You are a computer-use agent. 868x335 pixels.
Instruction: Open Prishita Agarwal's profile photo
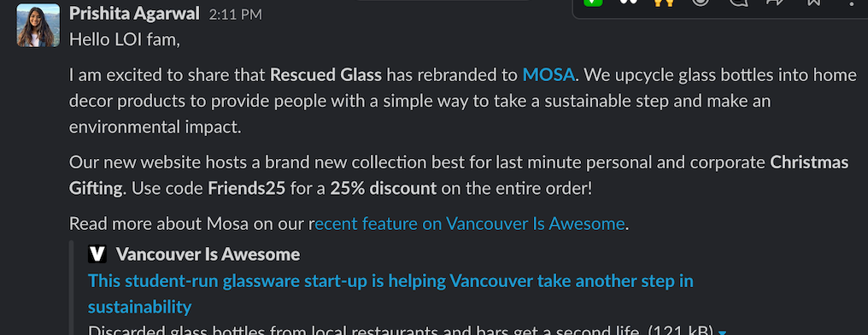click(38, 26)
